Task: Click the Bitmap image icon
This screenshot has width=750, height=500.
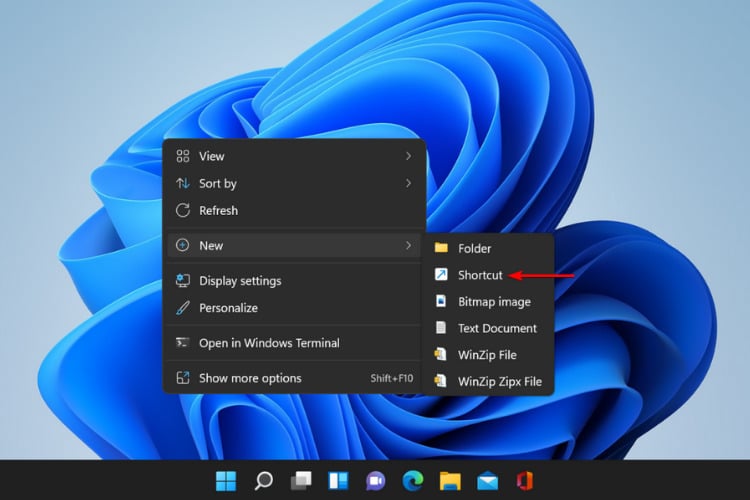Action: pyautogui.click(x=441, y=301)
